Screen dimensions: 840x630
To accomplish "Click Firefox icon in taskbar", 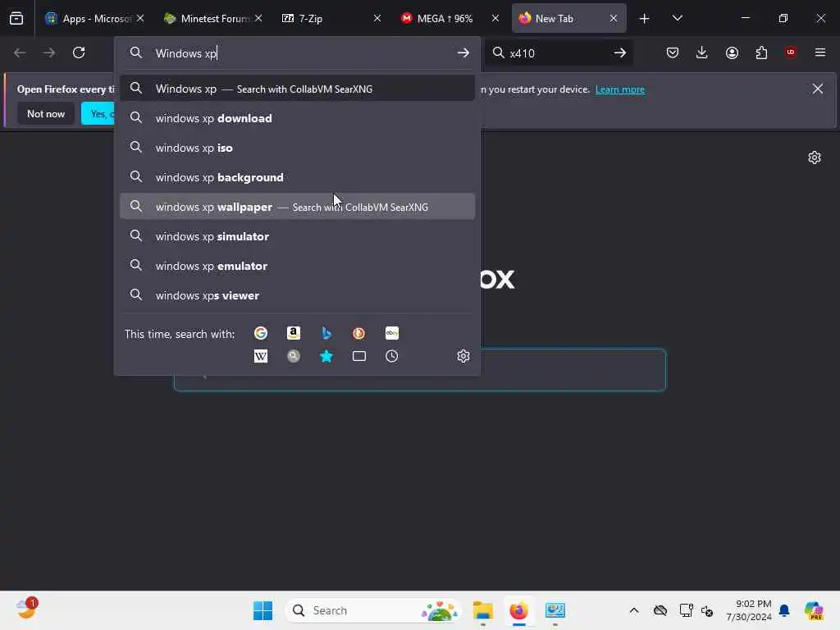I will point(518,610).
